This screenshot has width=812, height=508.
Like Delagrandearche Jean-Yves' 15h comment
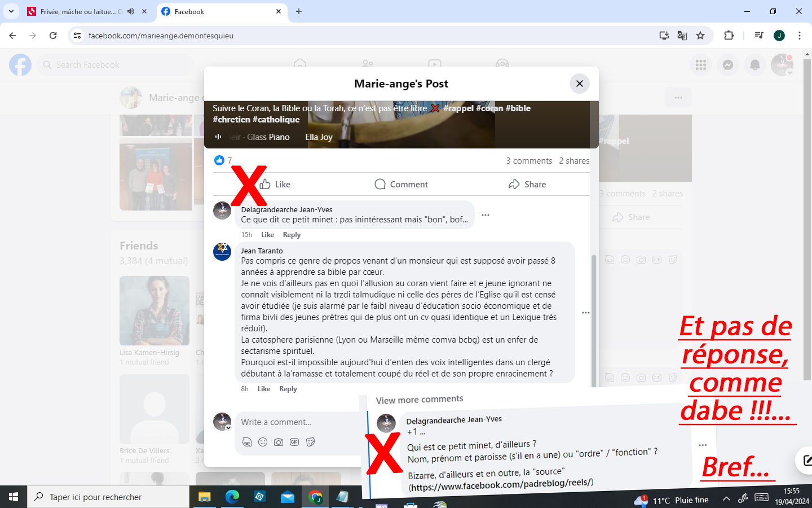[x=268, y=235]
